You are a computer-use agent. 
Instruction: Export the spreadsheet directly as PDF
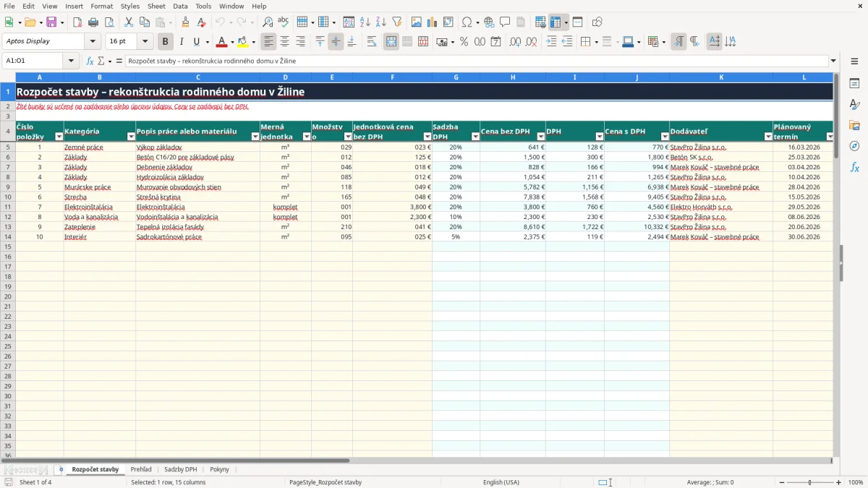click(77, 22)
